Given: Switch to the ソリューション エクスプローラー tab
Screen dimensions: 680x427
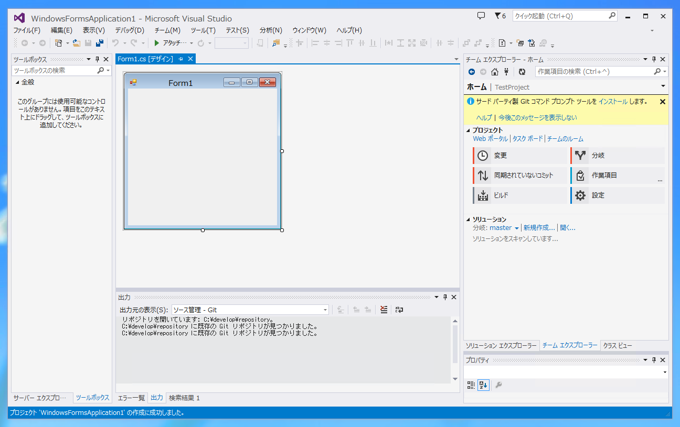Looking at the screenshot, I should tap(501, 346).
